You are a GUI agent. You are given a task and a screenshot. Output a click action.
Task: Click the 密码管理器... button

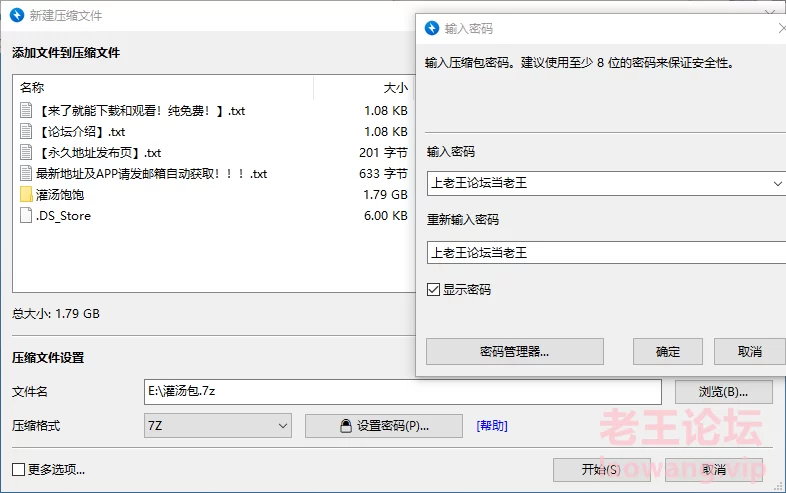click(x=515, y=352)
